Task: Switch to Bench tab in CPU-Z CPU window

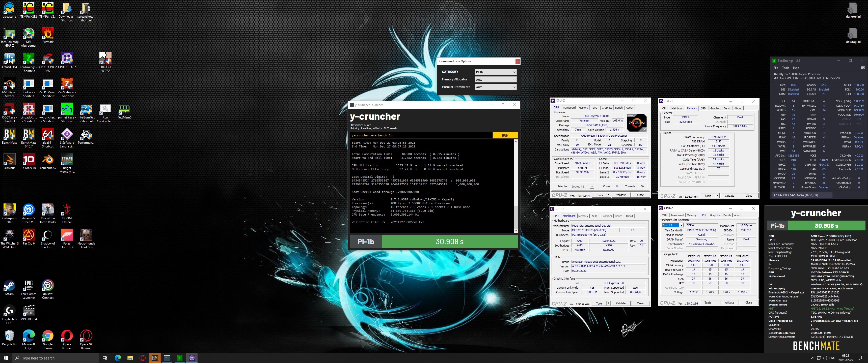Action: click(x=619, y=108)
